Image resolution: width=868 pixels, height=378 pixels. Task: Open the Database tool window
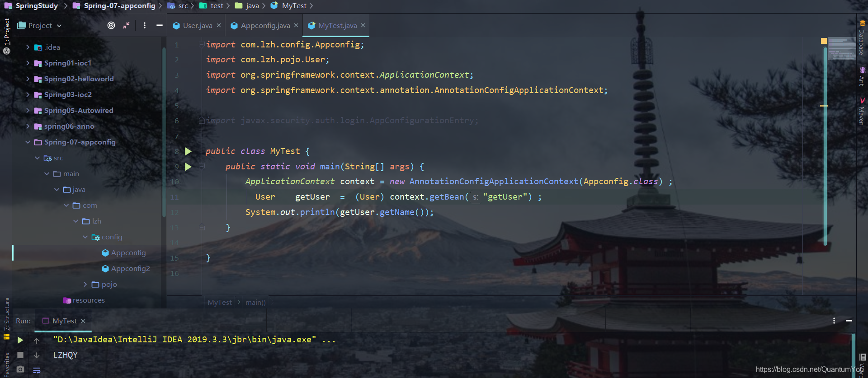click(862, 37)
